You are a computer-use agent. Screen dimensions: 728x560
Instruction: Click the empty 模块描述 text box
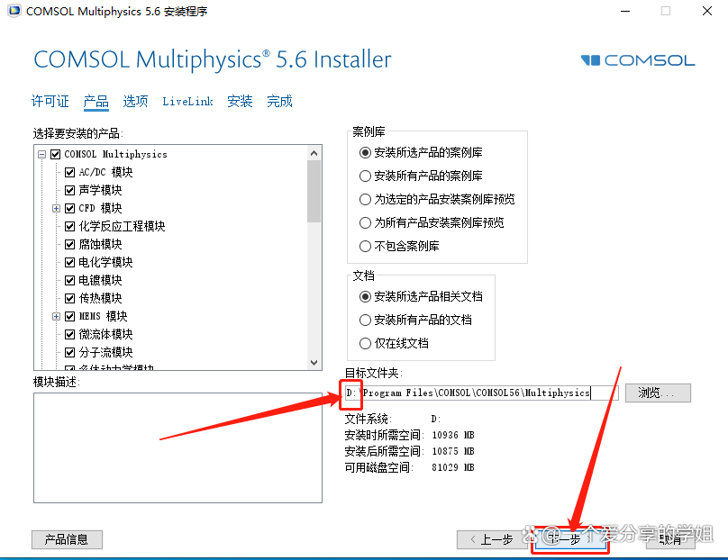(x=177, y=447)
